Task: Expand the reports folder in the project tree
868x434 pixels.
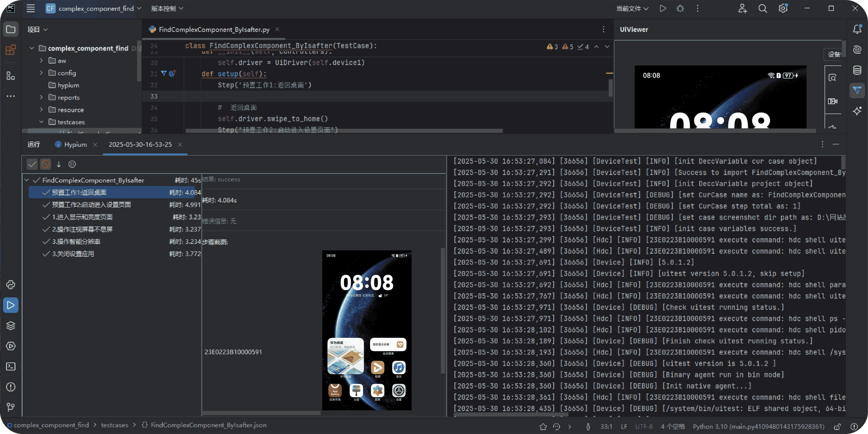Action: [41, 97]
